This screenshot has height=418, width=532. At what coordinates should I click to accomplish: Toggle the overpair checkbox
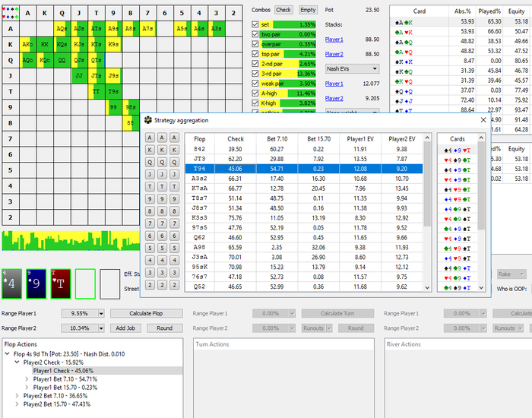[x=255, y=44]
